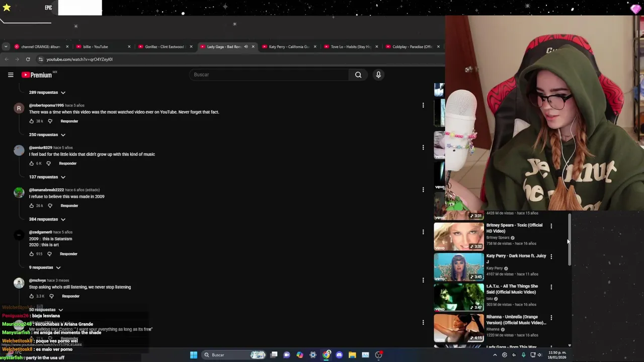Open options menu for @bananabreab2222 comment
Screen dimensions: 644x362
tap(423, 190)
